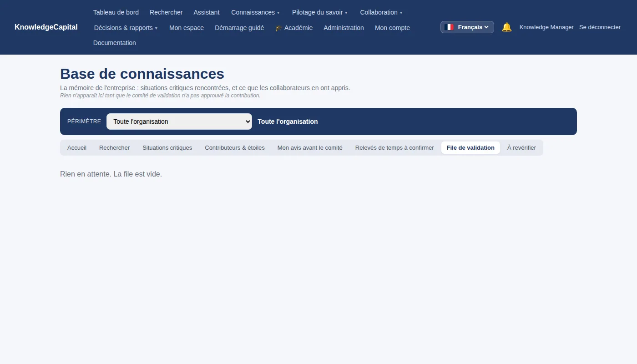Switch to the Accueil tab

[77, 148]
